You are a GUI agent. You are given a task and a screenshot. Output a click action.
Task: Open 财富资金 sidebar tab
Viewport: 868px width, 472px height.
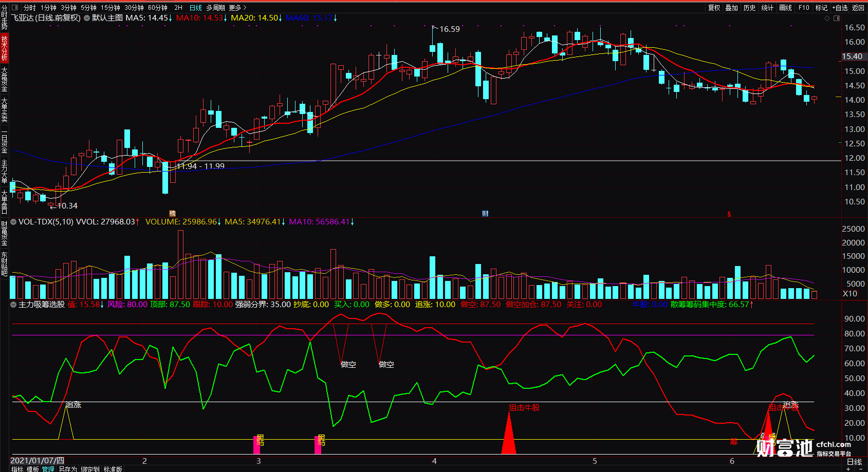pyautogui.click(x=4, y=233)
